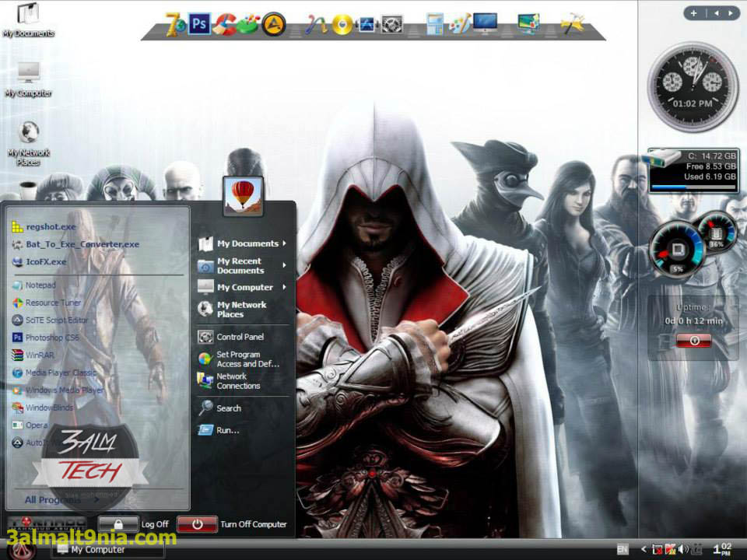Open the blue App Store style dock icon
The height and width of the screenshot is (560, 747).
[x=366, y=25]
